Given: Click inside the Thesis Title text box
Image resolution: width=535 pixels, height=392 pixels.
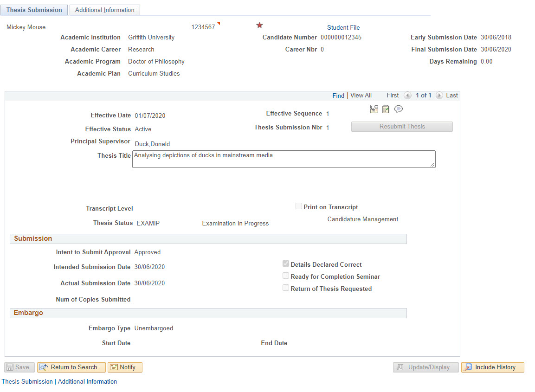Looking at the screenshot, I should coord(284,159).
